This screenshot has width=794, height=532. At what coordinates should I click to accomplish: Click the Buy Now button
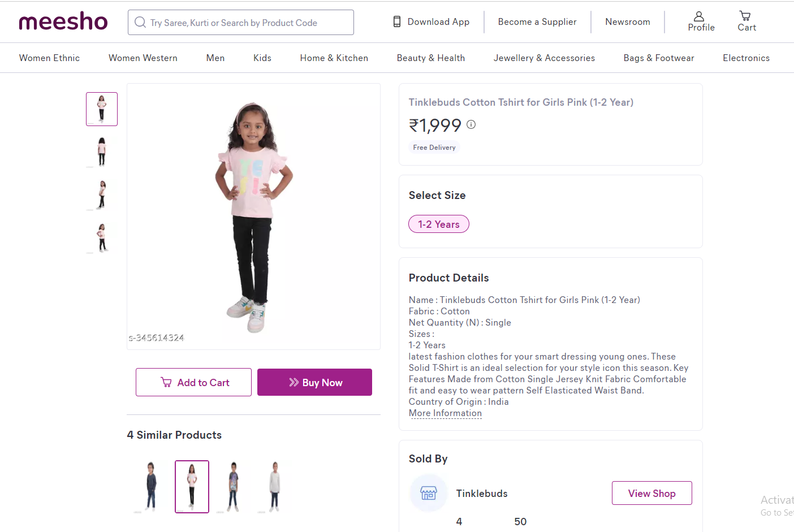point(314,383)
